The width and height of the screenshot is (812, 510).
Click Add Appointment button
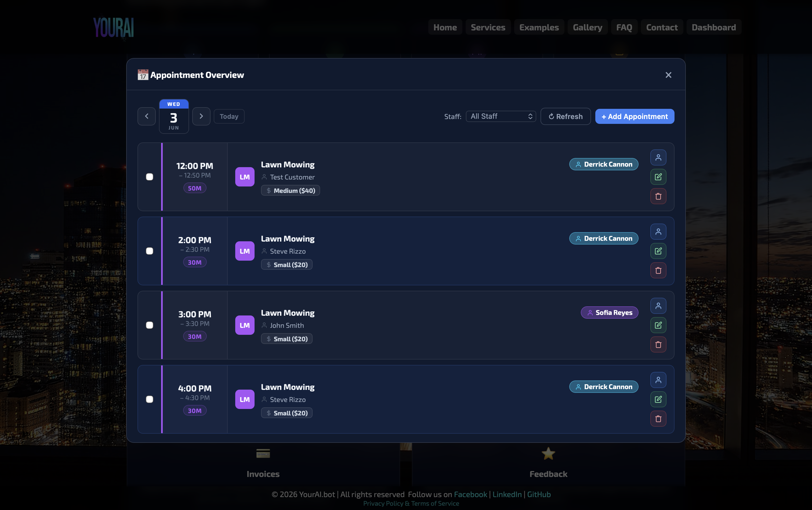point(634,116)
